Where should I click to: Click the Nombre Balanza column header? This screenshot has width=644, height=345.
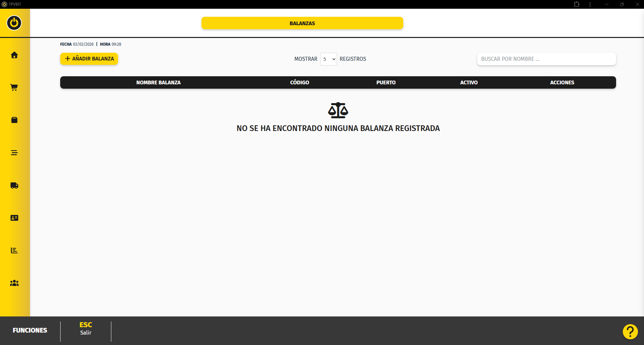click(x=158, y=83)
